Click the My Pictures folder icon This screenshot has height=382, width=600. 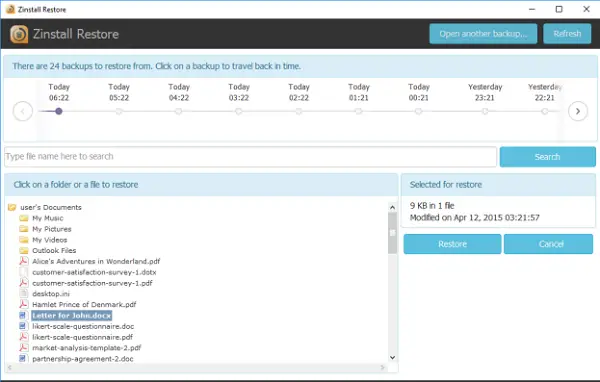24,229
